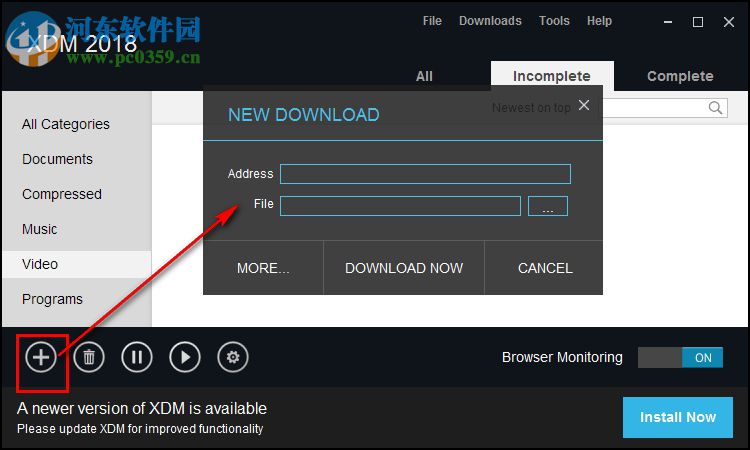Click the search box in main window

pos(665,108)
